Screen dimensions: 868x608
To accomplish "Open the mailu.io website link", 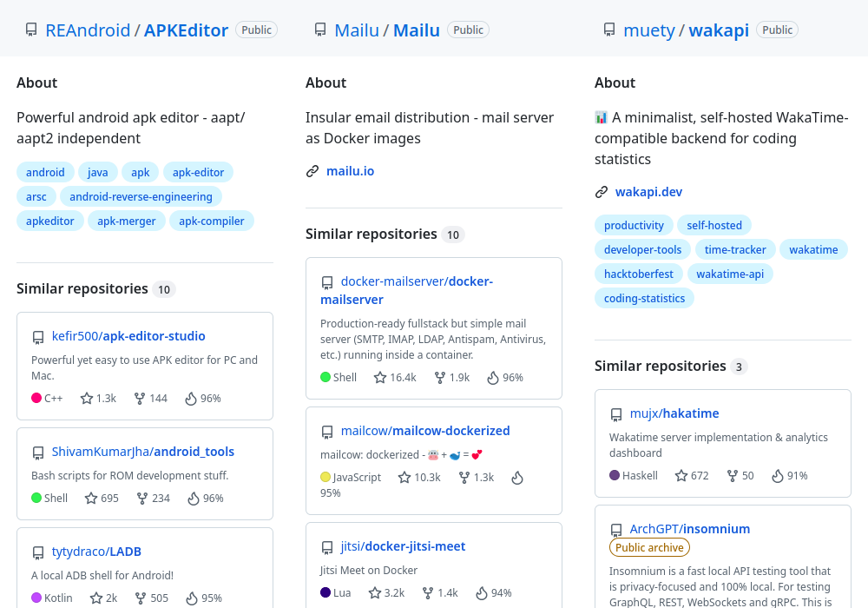I will 350,171.
